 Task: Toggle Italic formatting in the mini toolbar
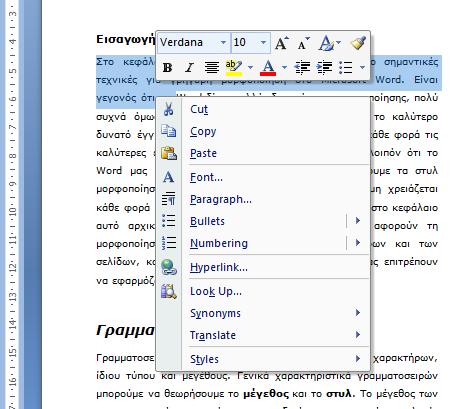189,68
